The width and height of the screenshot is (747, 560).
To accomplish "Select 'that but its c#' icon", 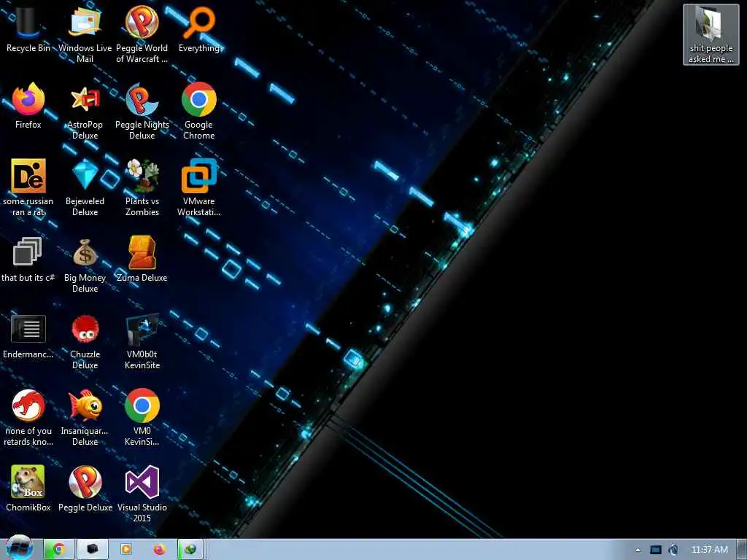I will pos(28,259).
